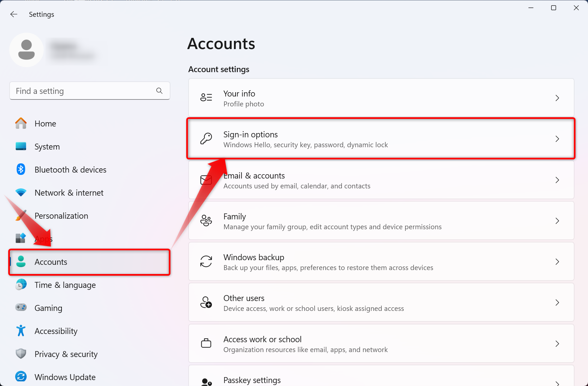Viewport: 588px width, 386px height.
Task: Open Windows backup title
Action: 254,257
